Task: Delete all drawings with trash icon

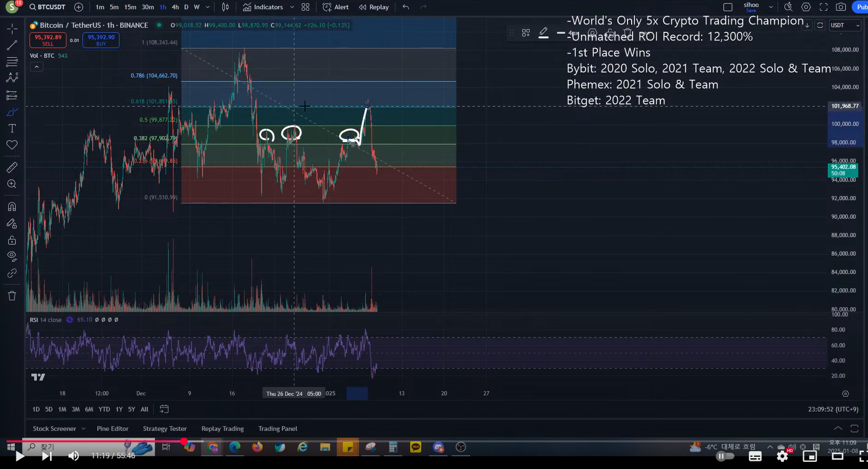Action: 12,296
